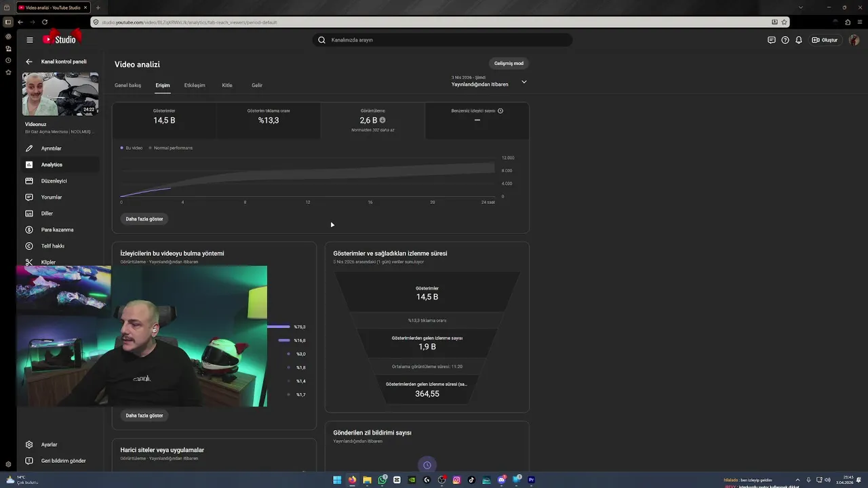Click the 364,55 watch time value

(x=427, y=394)
